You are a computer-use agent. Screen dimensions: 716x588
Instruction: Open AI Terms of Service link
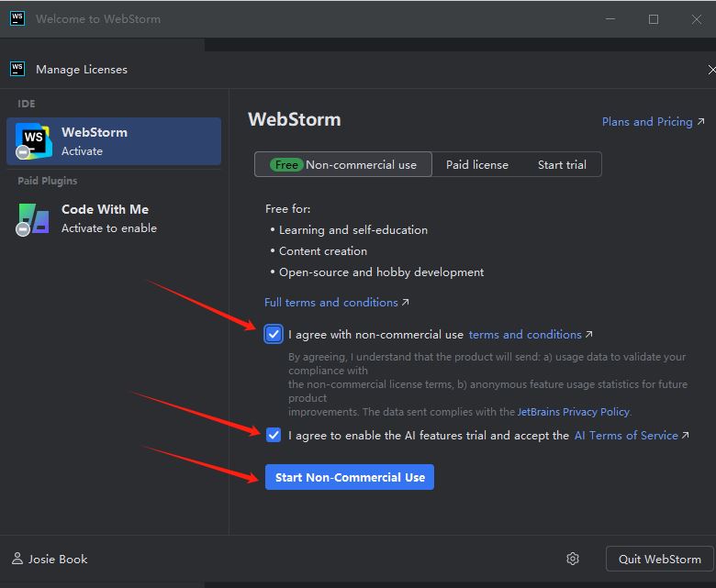point(631,436)
